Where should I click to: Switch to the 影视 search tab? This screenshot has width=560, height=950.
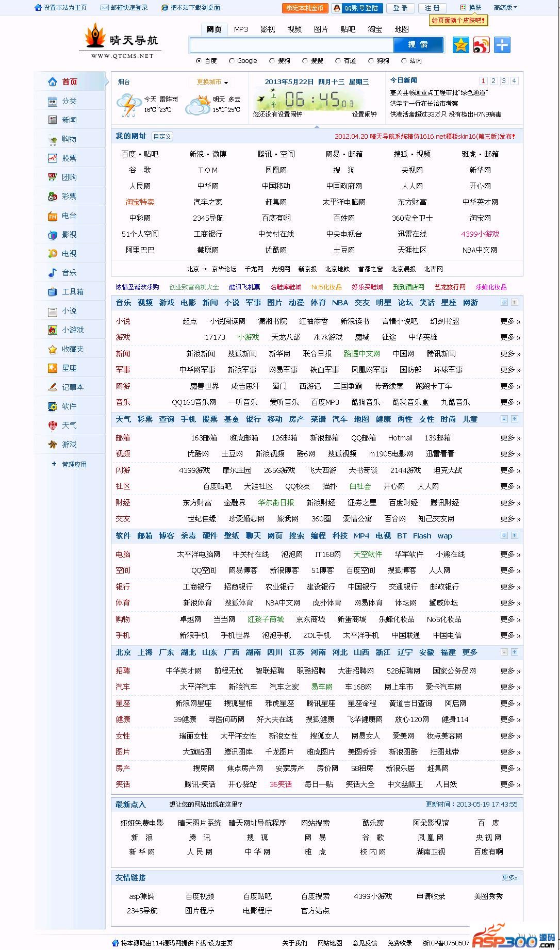tap(268, 29)
